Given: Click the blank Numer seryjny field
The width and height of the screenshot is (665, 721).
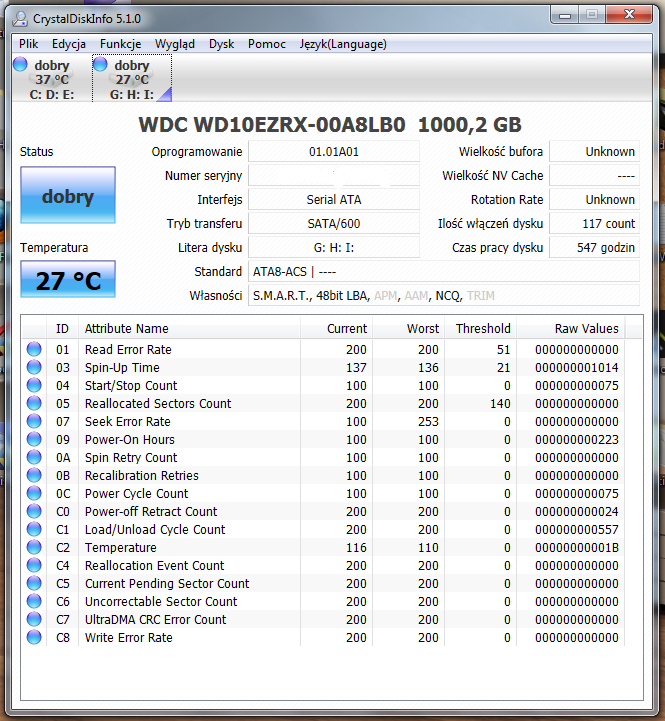Looking at the screenshot, I should tap(334, 176).
